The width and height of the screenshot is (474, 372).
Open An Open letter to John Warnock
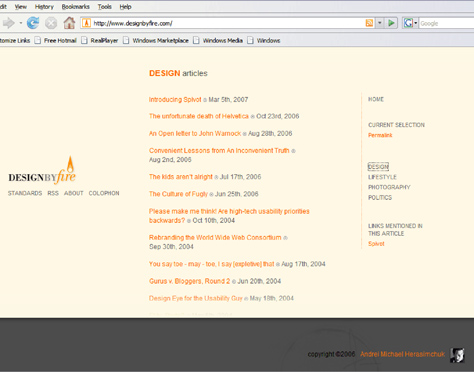195,134
